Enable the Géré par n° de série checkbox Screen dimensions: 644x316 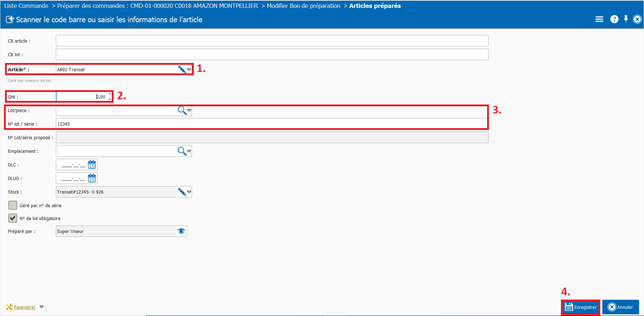13,205
